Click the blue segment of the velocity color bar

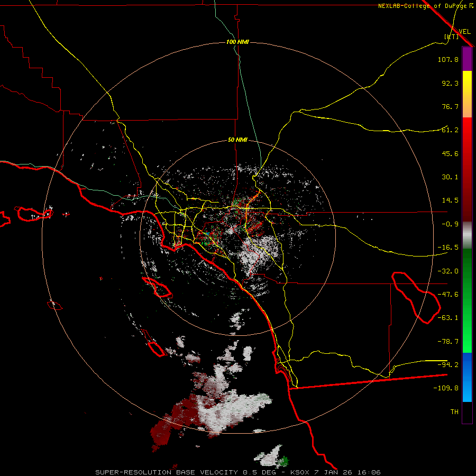click(x=467, y=377)
